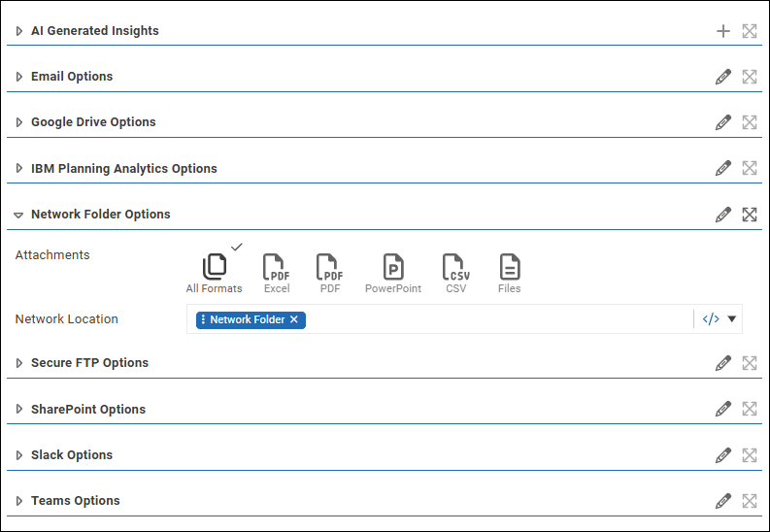Pick the CSV attachment format icon

(455, 267)
